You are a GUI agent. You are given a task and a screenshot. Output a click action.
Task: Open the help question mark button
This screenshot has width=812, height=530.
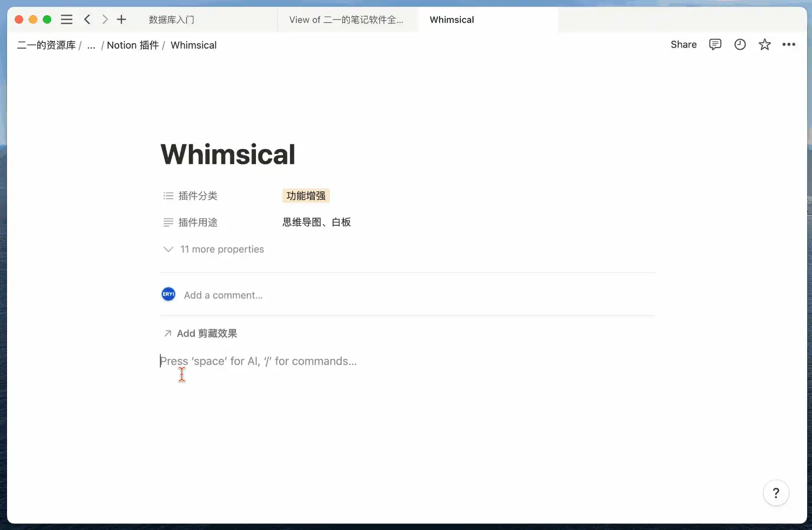tap(776, 493)
